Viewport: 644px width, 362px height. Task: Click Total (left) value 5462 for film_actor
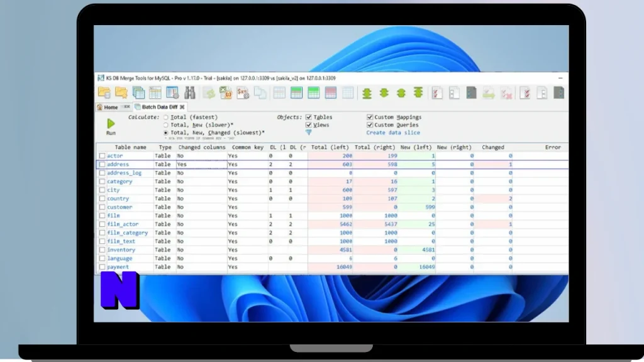pos(345,224)
